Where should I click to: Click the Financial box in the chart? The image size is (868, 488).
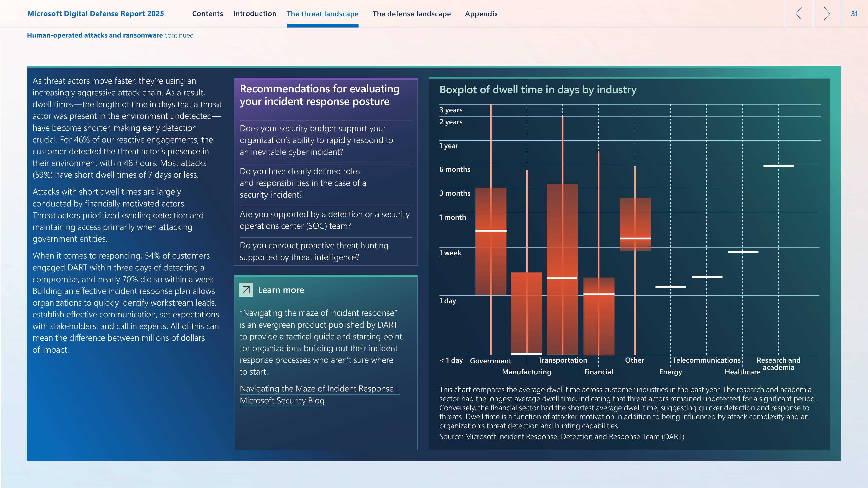599,316
